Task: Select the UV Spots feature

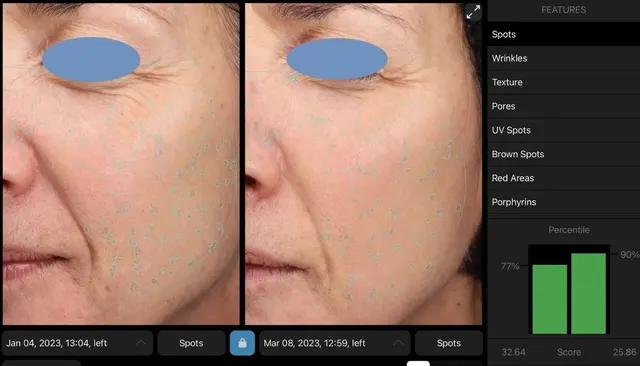Action: 564,130
